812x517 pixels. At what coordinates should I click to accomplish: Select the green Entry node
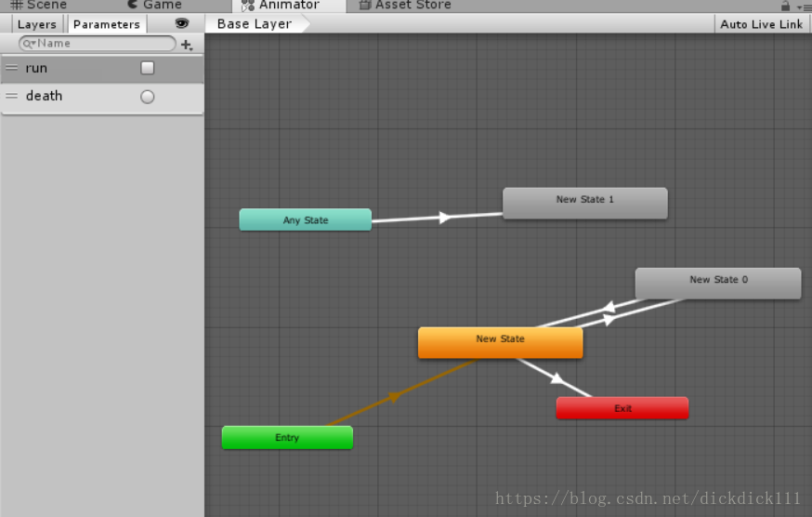click(x=287, y=438)
